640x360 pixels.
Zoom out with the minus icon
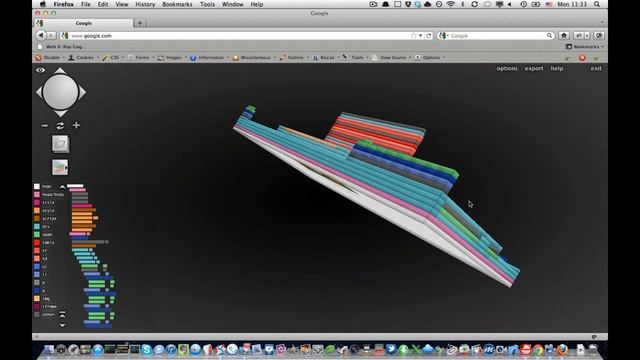[x=45, y=125]
